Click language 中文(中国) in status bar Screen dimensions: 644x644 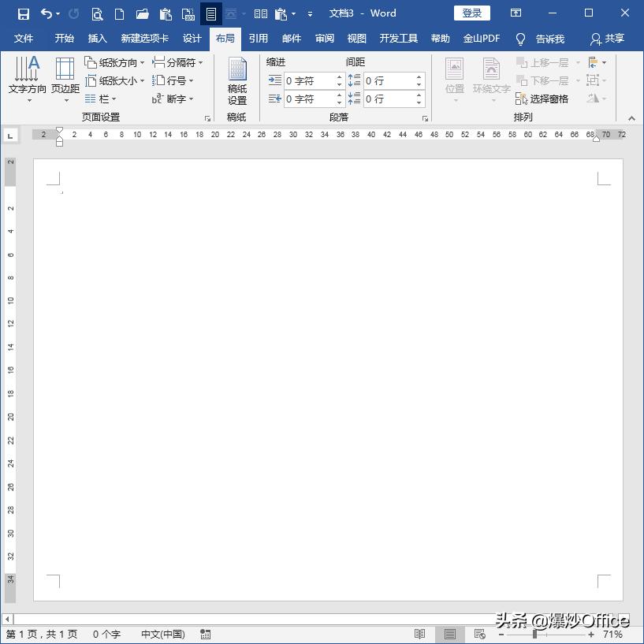(163, 635)
